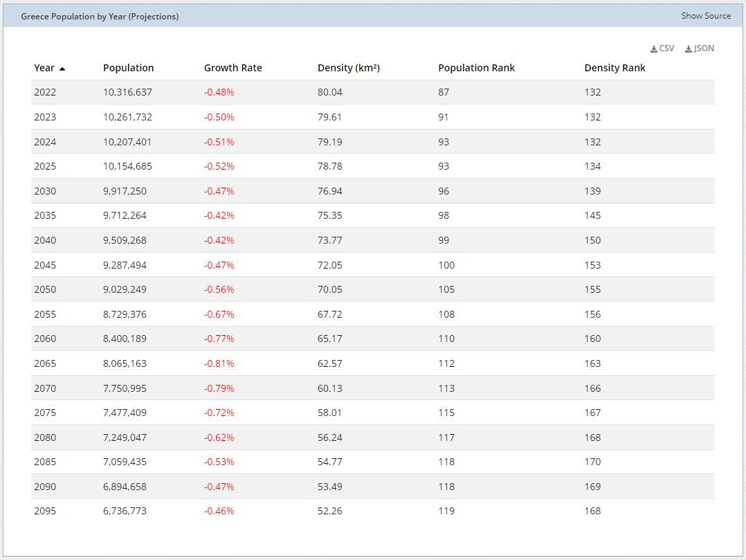Open the Show Source link
The width and height of the screenshot is (746, 560).
pyautogui.click(x=705, y=16)
